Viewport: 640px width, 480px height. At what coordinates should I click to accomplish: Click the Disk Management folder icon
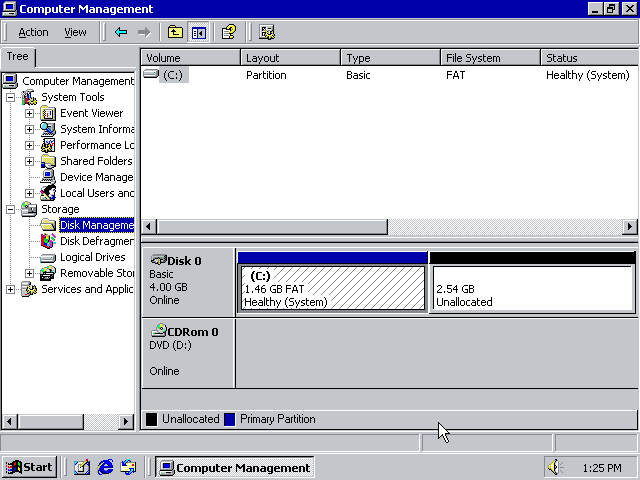[48, 225]
